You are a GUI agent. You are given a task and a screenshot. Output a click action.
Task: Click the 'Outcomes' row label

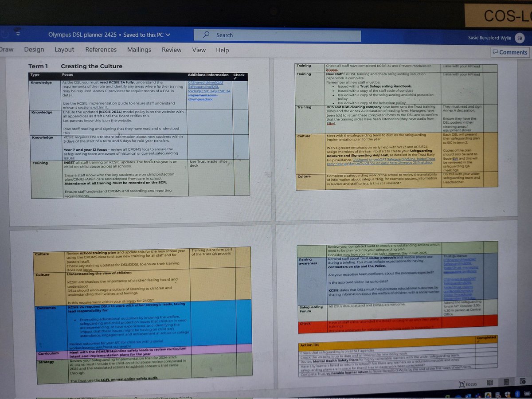46,309
